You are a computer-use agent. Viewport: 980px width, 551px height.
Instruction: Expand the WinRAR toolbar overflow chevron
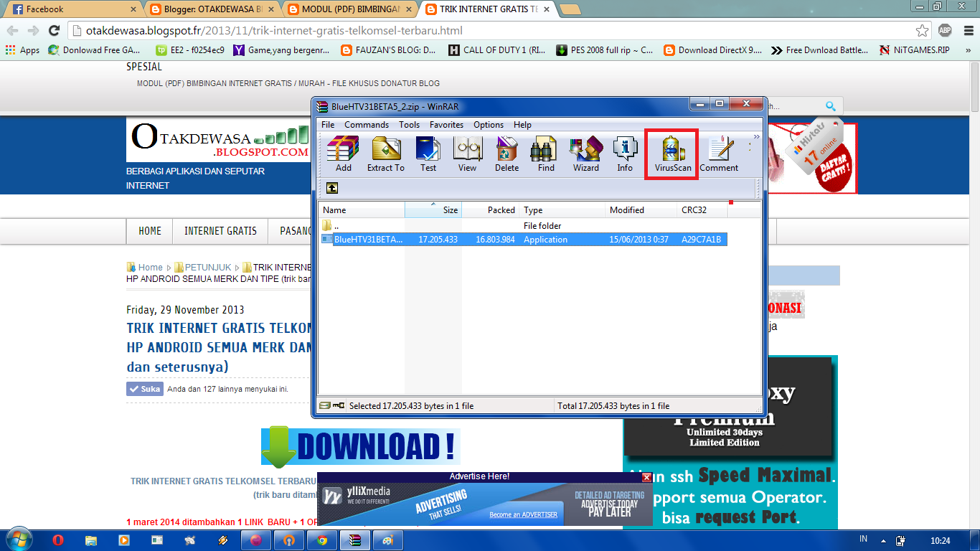click(x=755, y=136)
